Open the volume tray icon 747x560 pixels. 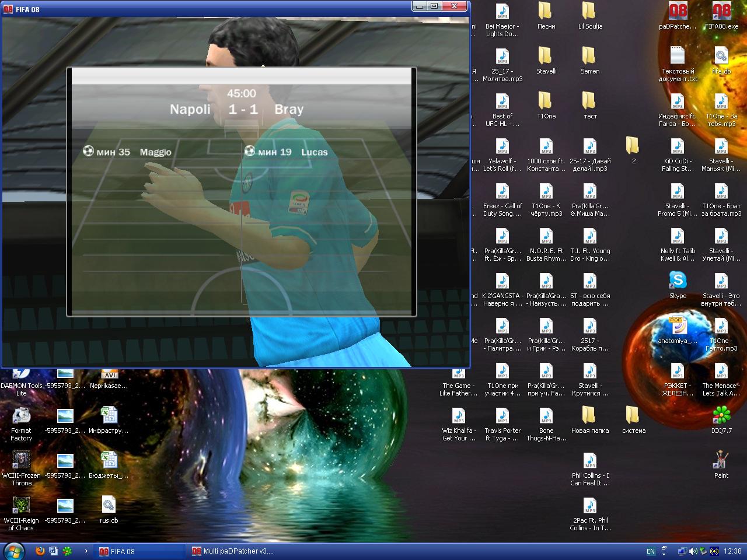pyautogui.click(x=693, y=551)
